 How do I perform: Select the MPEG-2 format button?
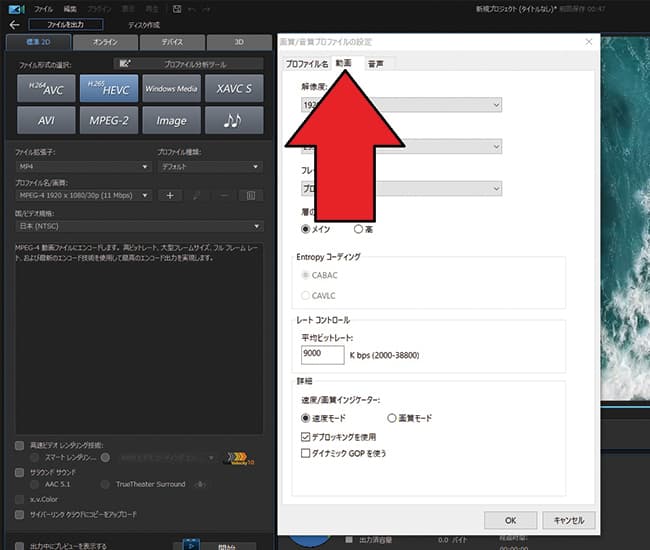click(x=109, y=120)
